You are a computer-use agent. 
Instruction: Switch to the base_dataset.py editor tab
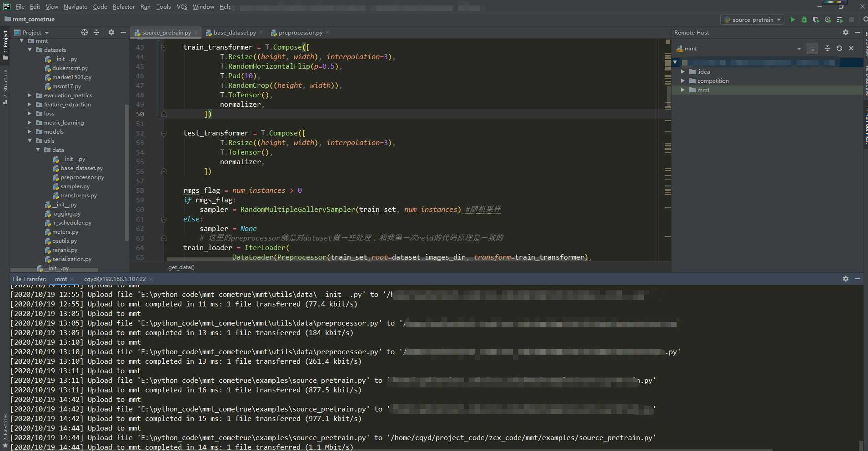(x=234, y=33)
